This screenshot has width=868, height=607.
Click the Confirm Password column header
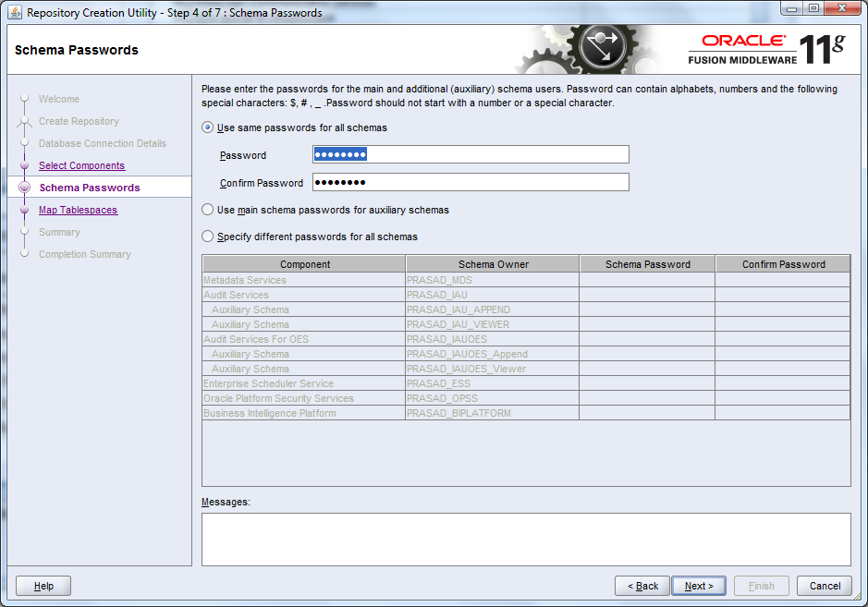tap(783, 264)
